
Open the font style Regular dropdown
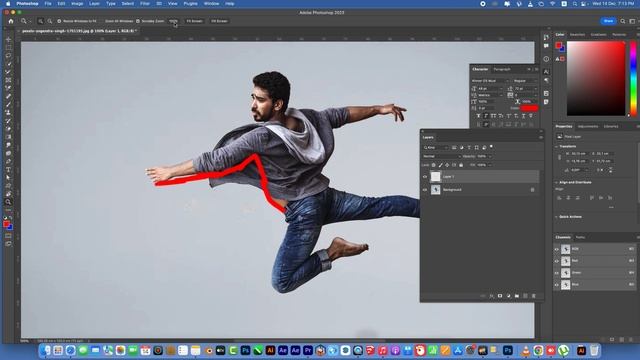(525, 81)
